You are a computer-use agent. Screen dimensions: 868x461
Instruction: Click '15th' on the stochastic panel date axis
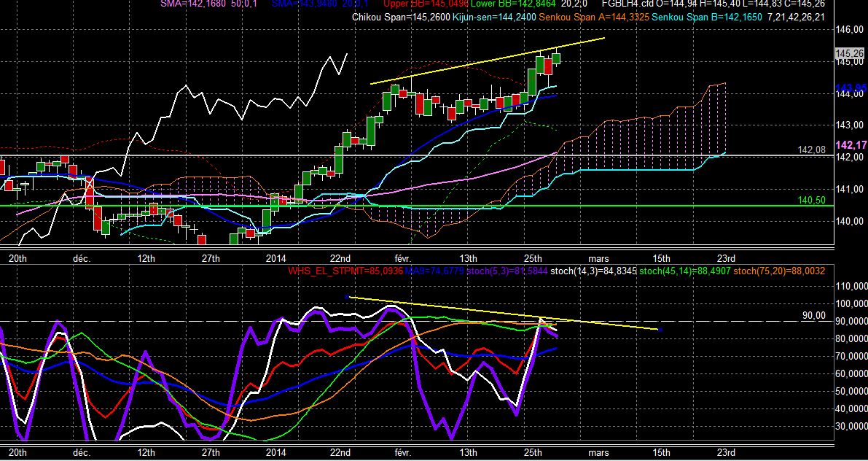click(x=662, y=453)
